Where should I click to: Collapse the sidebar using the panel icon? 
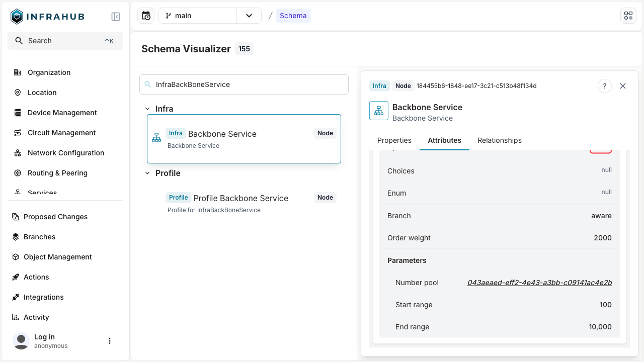click(116, 17)
